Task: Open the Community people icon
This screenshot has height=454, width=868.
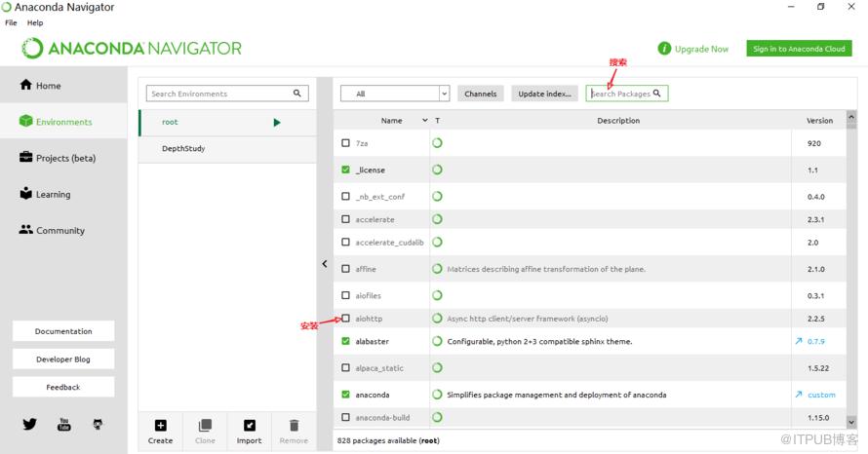Action: tap(26, 230)
